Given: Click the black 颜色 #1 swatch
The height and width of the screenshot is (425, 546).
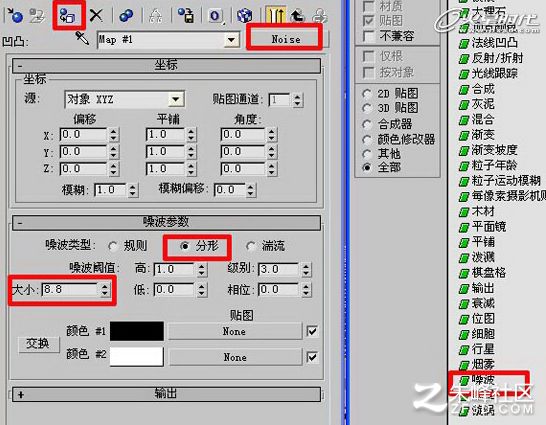Looking at the screenshot, I should click(137, 331).
